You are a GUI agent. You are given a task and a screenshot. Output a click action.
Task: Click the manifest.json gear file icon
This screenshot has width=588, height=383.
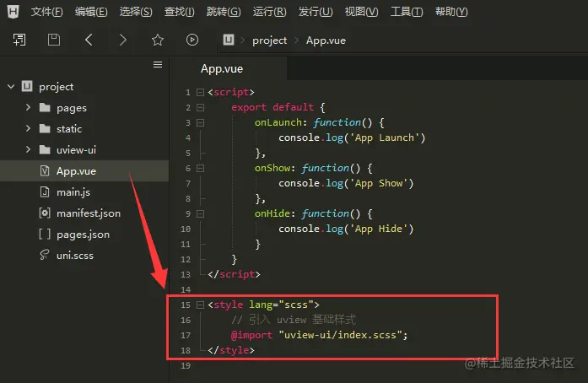click(x=45, y=213)
